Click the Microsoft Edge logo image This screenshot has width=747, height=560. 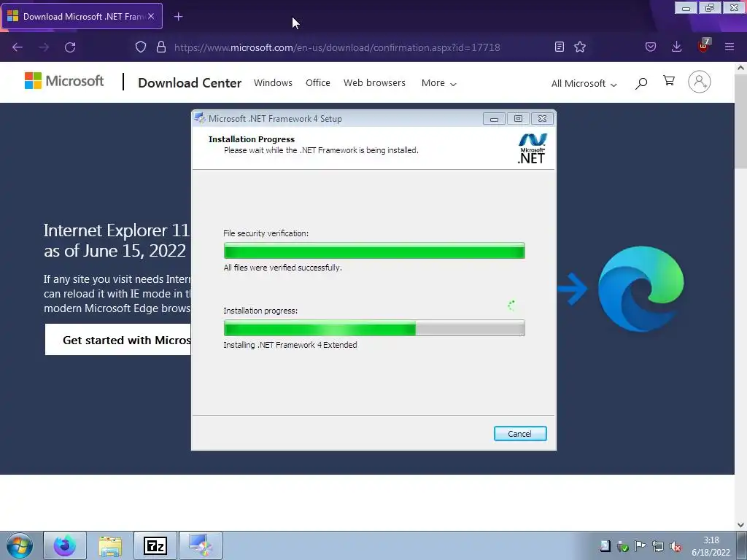pyautogui.click(x=640, y=289)
